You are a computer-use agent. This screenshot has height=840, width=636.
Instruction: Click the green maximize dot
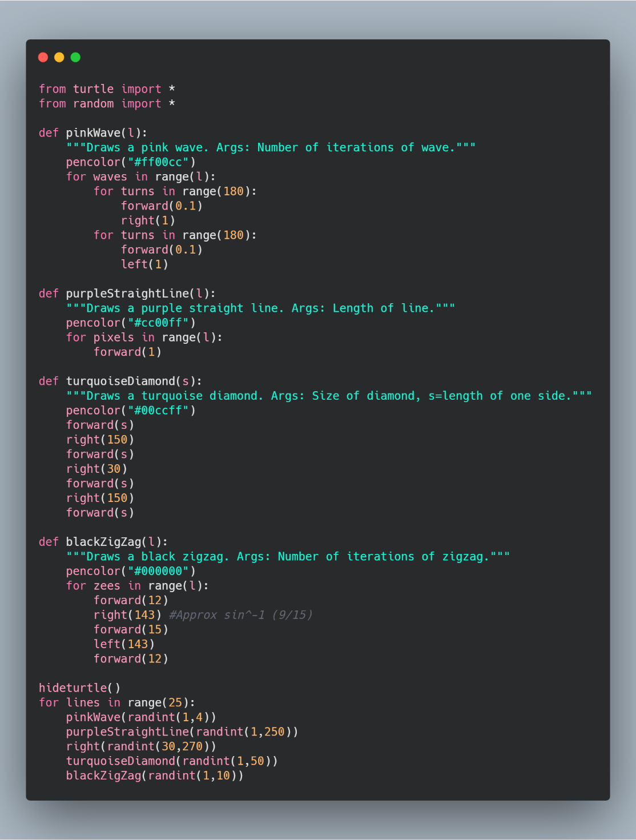click(x=75, y=57)
